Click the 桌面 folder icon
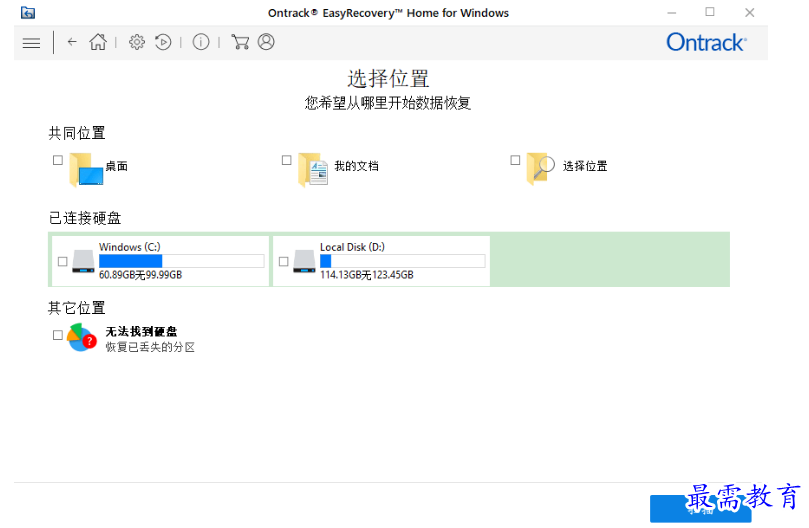809x528 pixels. point(86,170)
